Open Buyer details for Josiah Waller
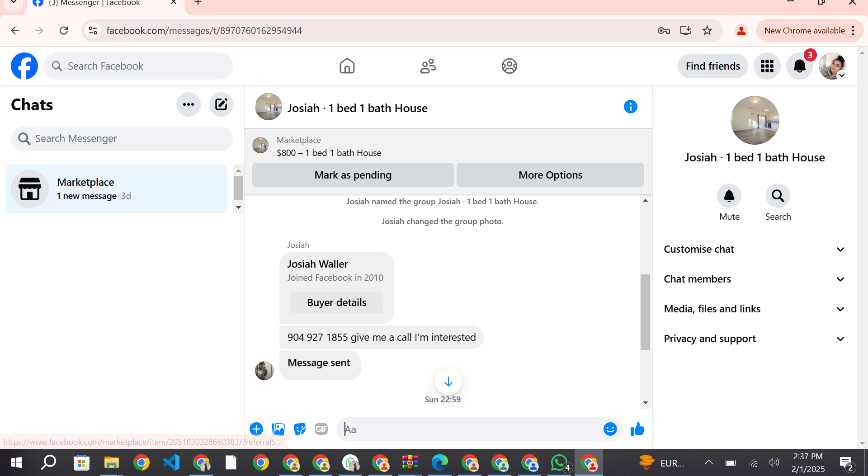Viewport: 868px width, 476px height. 336,302
